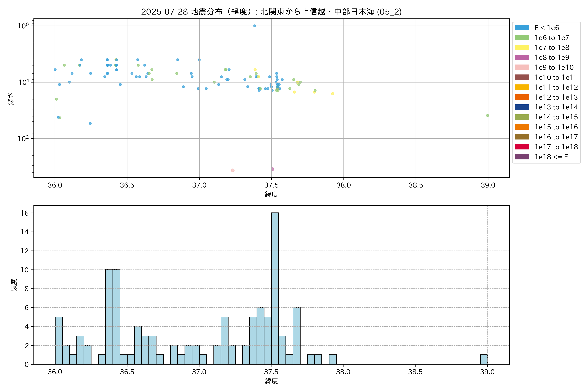
Task: Click the blue E < 1e6 legend swatch
Action: (x=522, y=28)
